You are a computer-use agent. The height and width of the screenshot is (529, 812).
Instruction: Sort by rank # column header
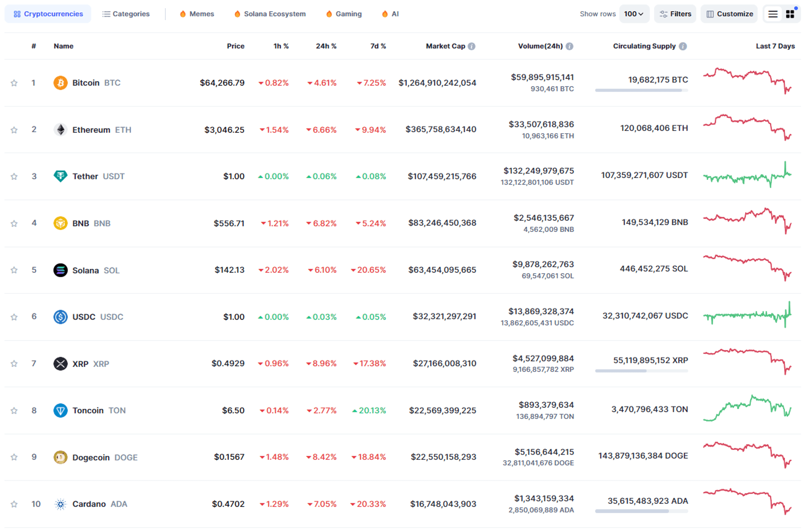coord(34,46)
